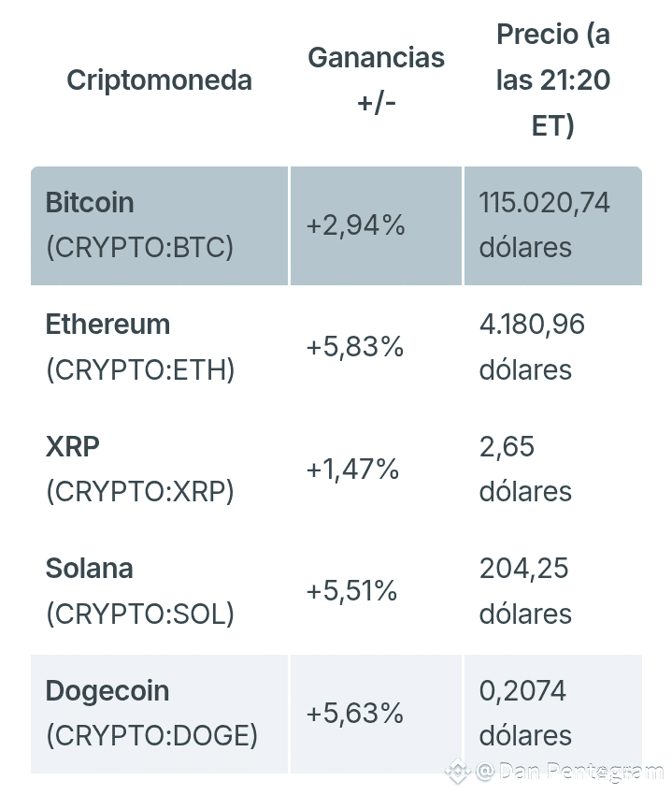Click XRP's +1,47% gain value
Image resolution: width=672 pixels, height=795 pixels.
click(x=352, y=470)
